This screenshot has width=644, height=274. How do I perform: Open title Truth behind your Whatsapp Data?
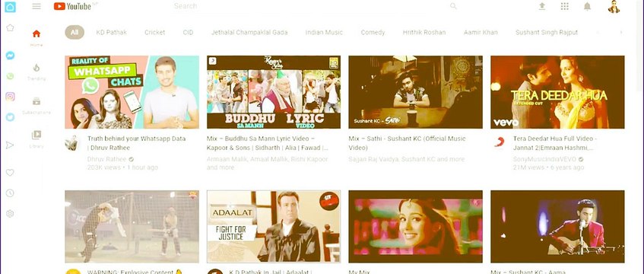(x=136, y=143)
